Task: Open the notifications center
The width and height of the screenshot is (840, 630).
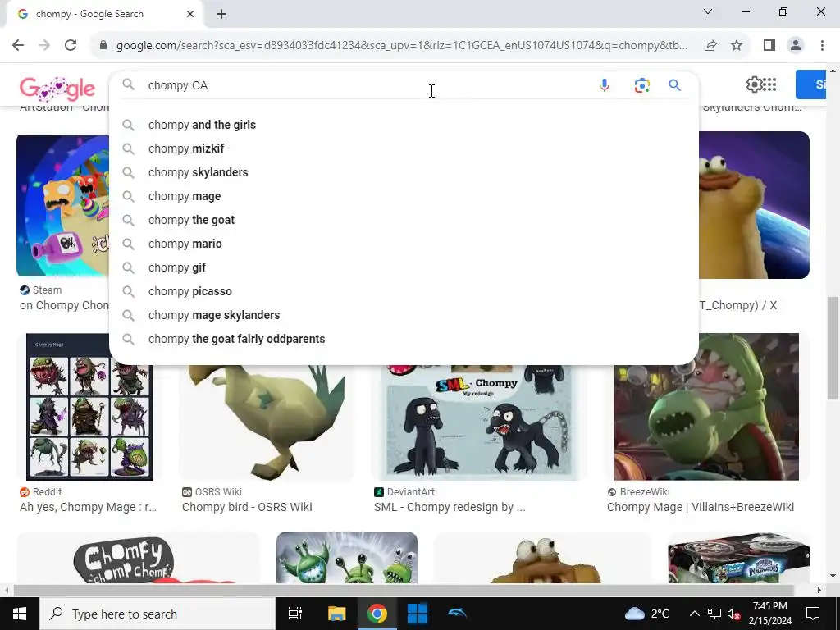Action: tap(813, 614)
